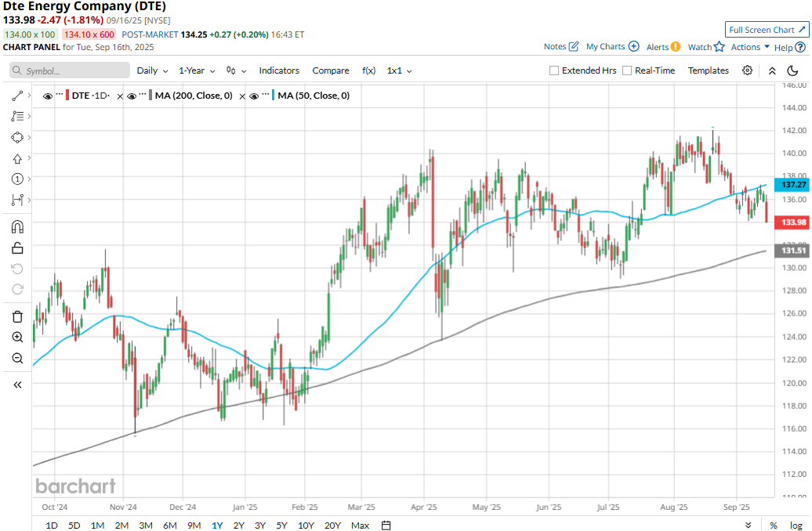This screenshot has height=531, width=812.
Task: Zoom in on the chart
Action: 17,338
